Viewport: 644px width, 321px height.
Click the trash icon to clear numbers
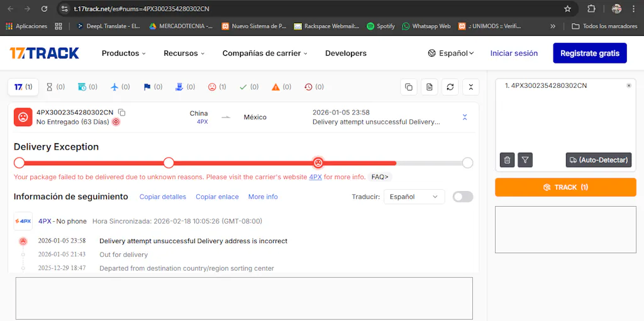[508, 160]
